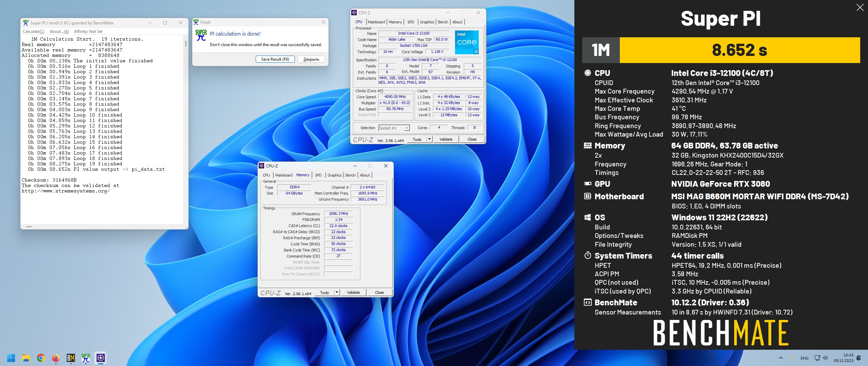Click the ENG language indicator
Image resolution: width=868 pixels, height=366 pixels.
pos(804,358)
